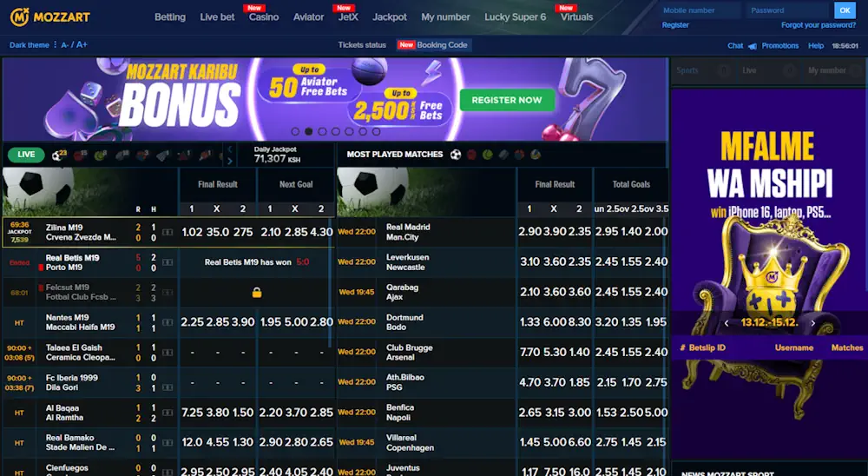Open the Register link

click(675, 25)
